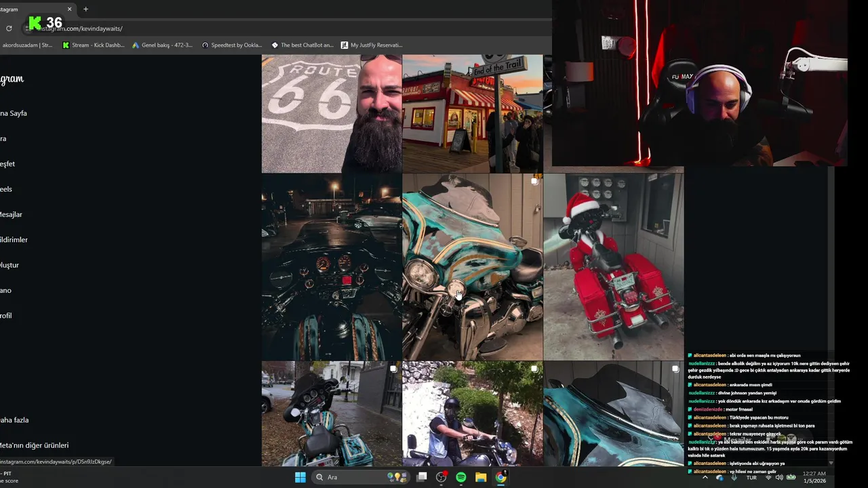Open Keşfet in Instagram sidebar
The image size is (868, 488).
click(7, 164)
